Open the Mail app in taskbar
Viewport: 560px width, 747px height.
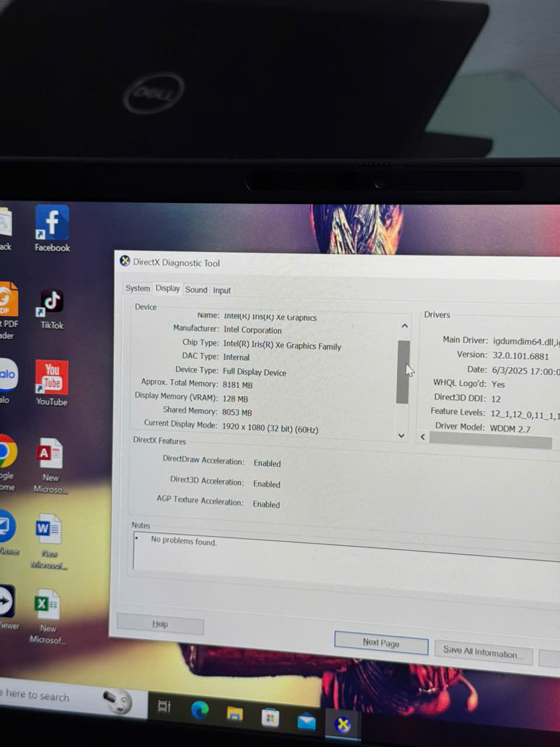tap(306, 721)
